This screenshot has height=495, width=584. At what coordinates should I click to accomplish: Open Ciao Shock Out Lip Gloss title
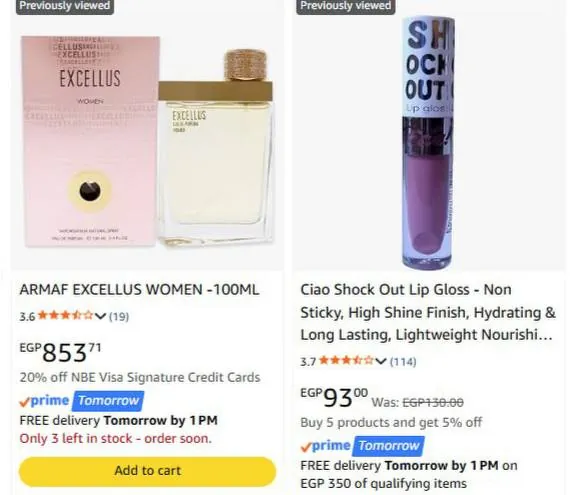[428, 312]
